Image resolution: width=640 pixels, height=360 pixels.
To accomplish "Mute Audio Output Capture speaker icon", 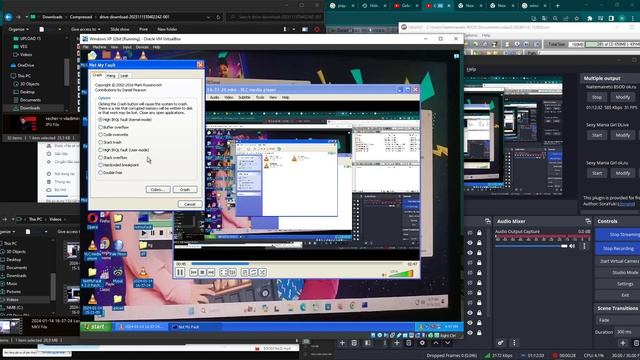I will [x=572, y=246].
